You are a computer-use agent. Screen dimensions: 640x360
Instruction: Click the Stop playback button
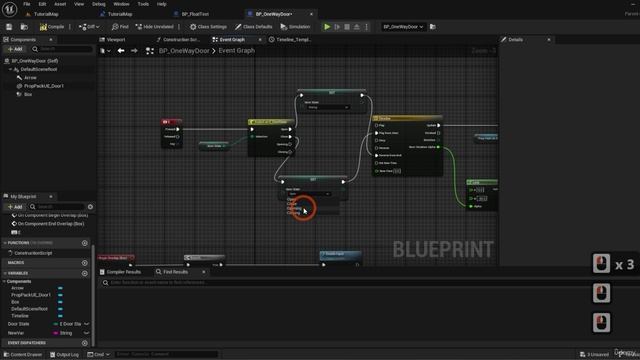347,27
